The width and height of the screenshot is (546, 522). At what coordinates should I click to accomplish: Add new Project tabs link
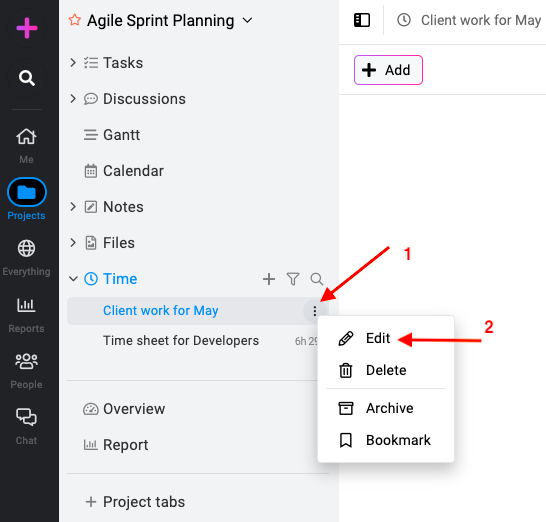135,502
